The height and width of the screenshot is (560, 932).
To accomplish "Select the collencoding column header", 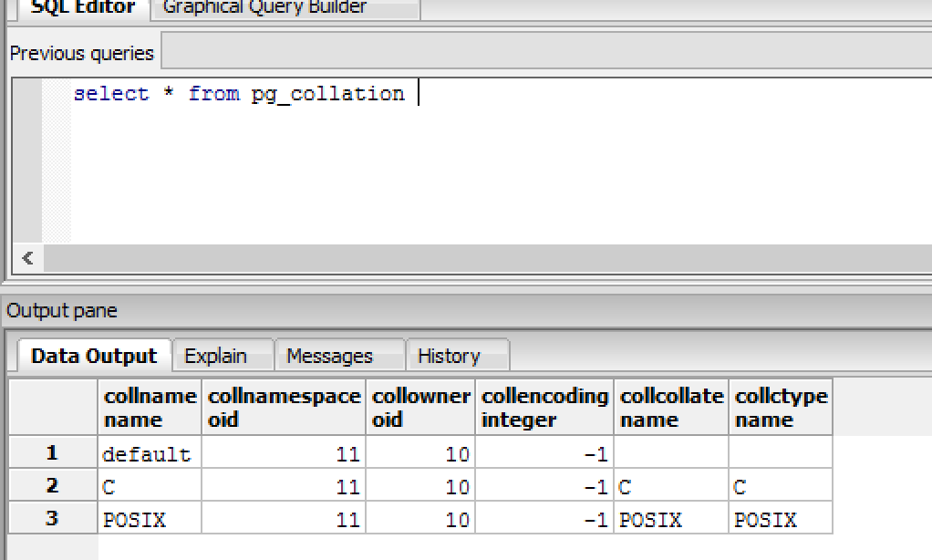I will pyautogui.click(x=544, y=408).
